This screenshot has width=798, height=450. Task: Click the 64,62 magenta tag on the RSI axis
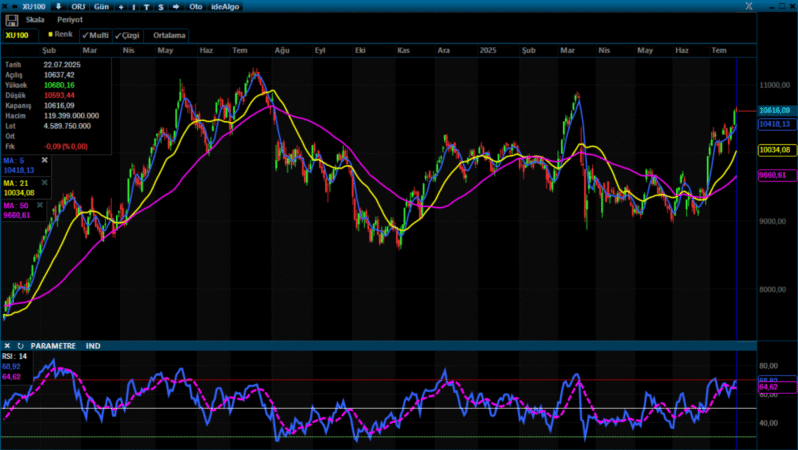[x=777, y=387]
